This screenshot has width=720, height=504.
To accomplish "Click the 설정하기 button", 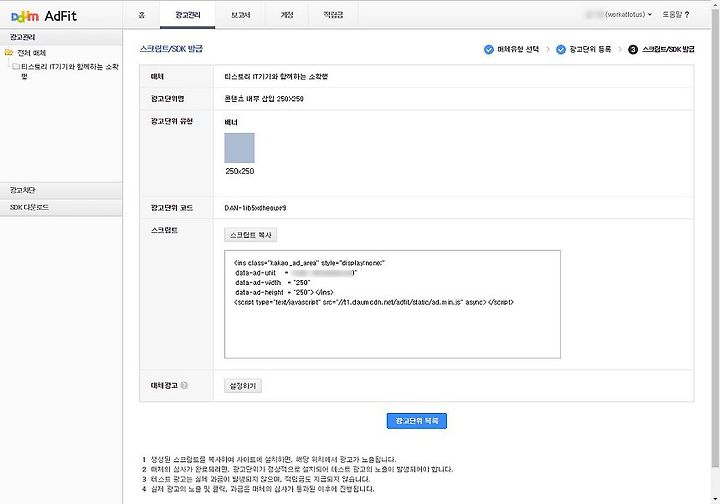I will pyautogui.click(x=243, y=386).
